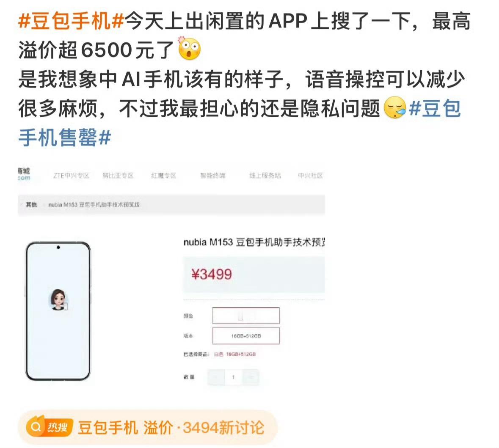Open the 豆包手机 溢价 hot search banner
This screenshot has height=448, width=499.
click(148, 427)
